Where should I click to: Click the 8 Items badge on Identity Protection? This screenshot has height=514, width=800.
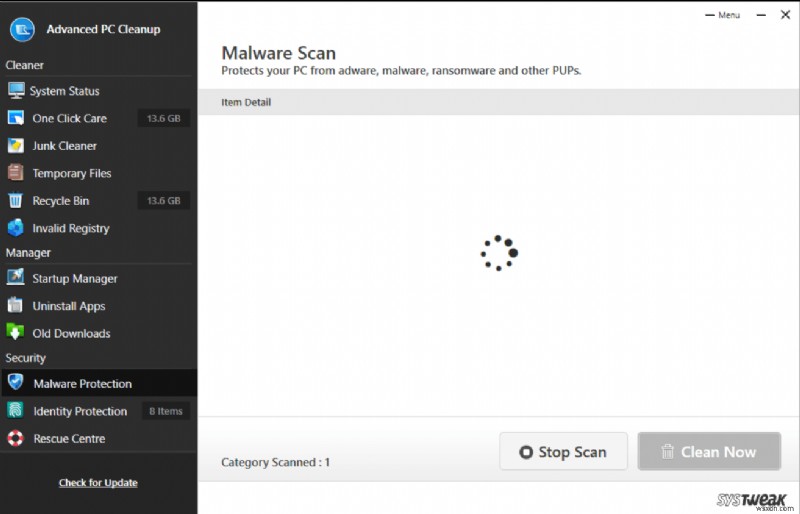coord(165,411)
